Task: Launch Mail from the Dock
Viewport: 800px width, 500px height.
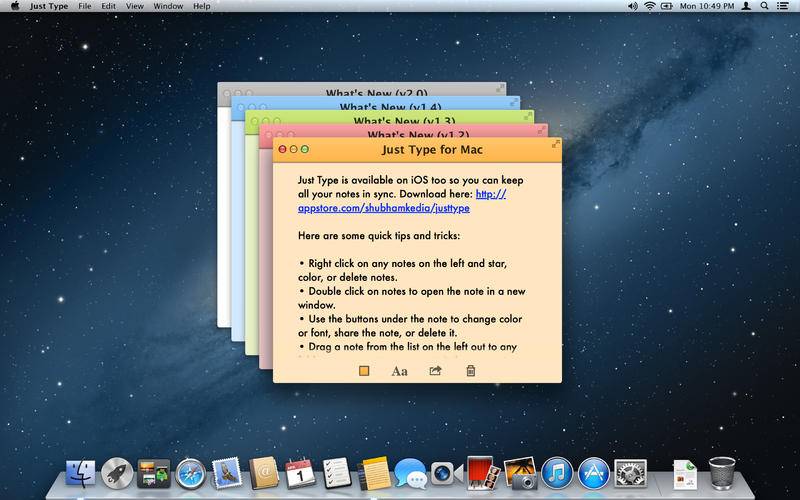Action: (227, 472)
